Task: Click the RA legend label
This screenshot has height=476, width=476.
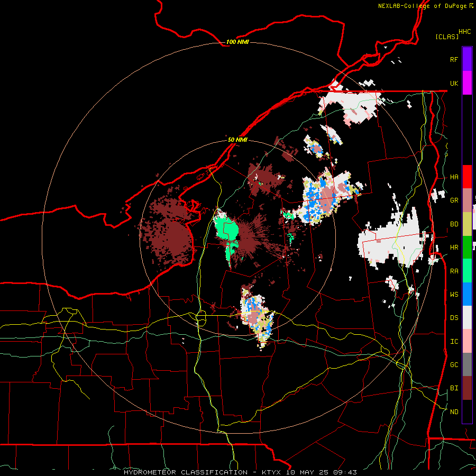Action: tap(454, 271)
